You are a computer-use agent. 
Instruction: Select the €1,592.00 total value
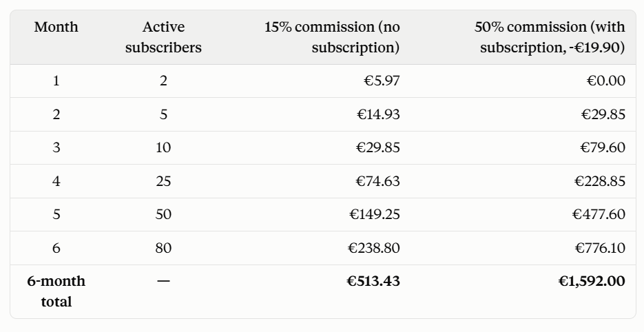(x=592, y=282)
